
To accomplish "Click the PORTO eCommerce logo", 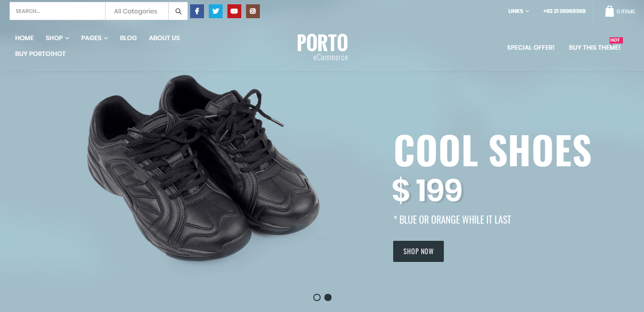I will (x=322, y=47).
